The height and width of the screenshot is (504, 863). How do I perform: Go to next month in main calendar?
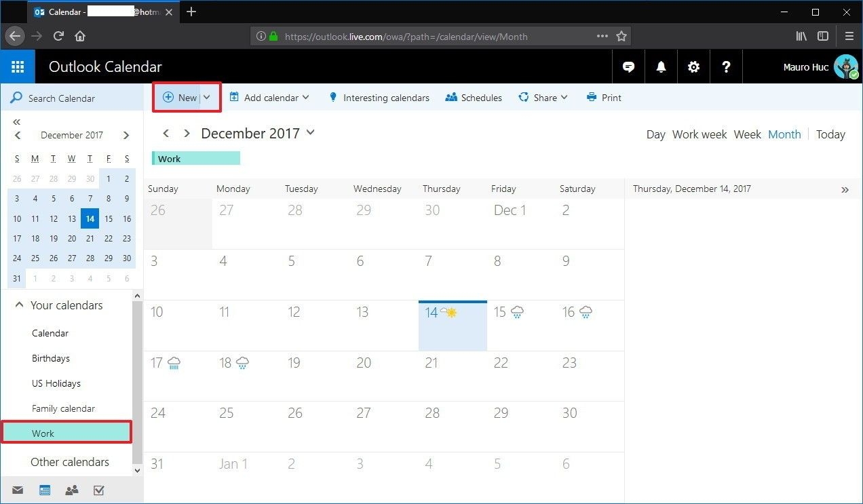[x=187, y=134]
